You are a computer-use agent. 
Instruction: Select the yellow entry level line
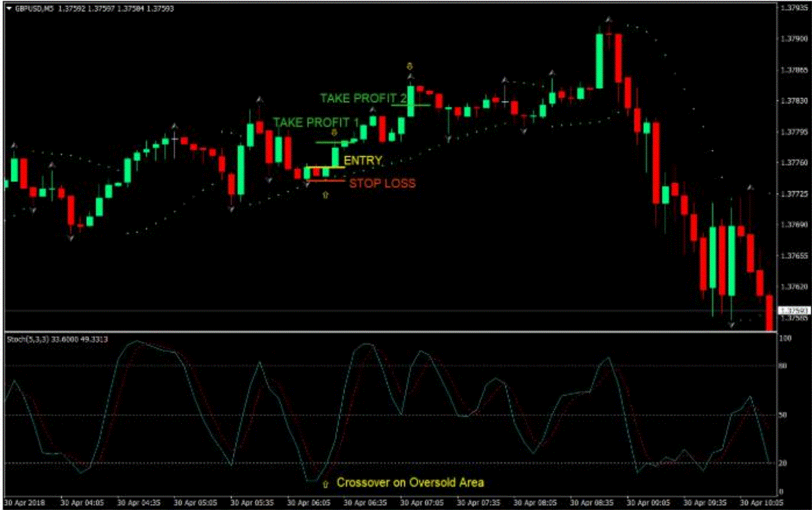pyautogui.click(x=326, y=167)
